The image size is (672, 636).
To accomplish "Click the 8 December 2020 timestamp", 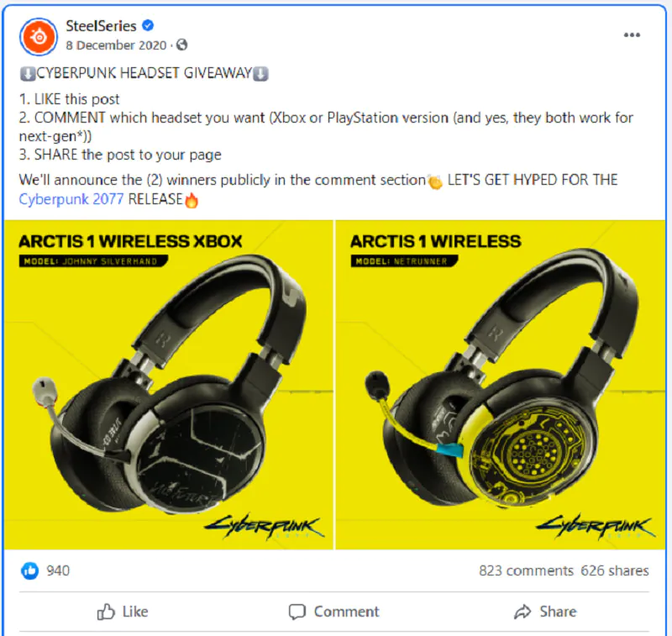I will pos(116,45).
